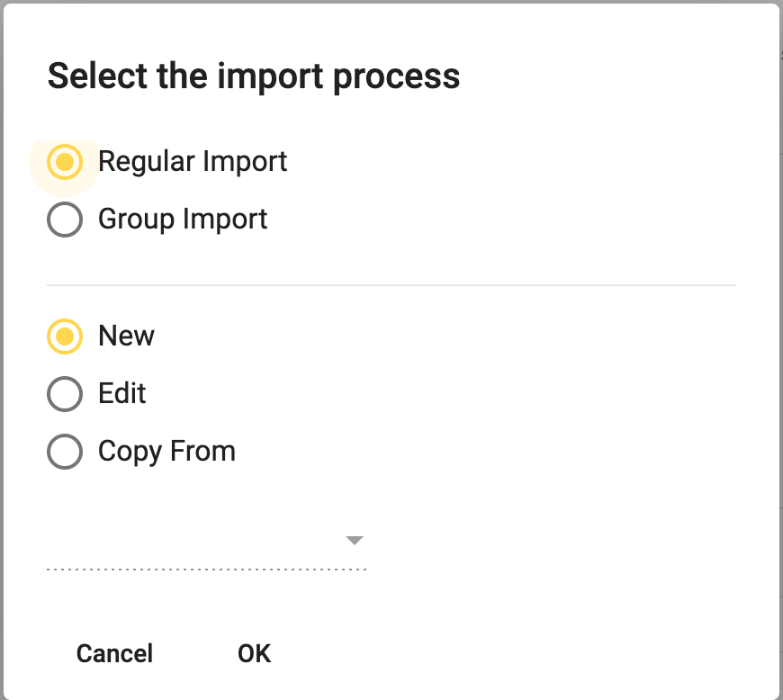Click the "Group Import" label text

[183, 220]
